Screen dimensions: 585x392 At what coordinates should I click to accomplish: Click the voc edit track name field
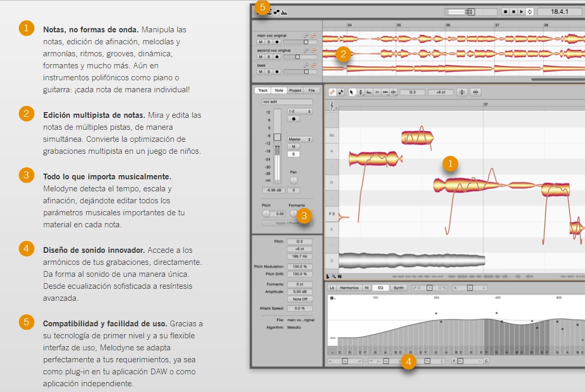click(287, 102)
